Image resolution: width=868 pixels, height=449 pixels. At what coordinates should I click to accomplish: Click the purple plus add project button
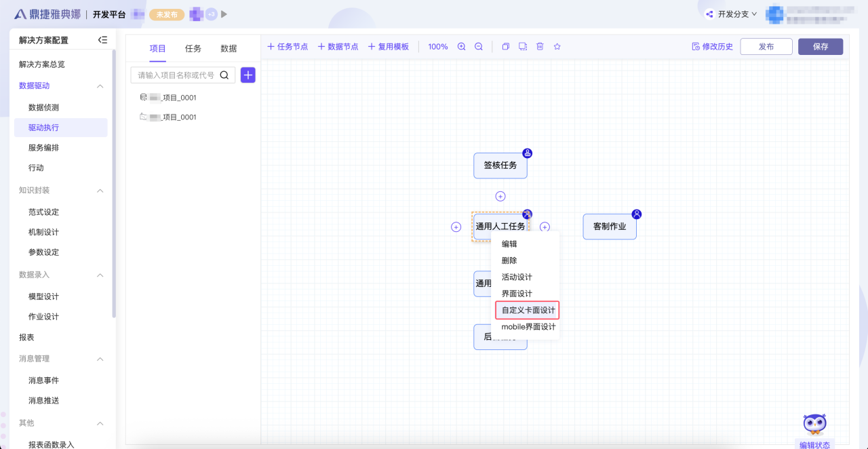(x=248, y=75)
